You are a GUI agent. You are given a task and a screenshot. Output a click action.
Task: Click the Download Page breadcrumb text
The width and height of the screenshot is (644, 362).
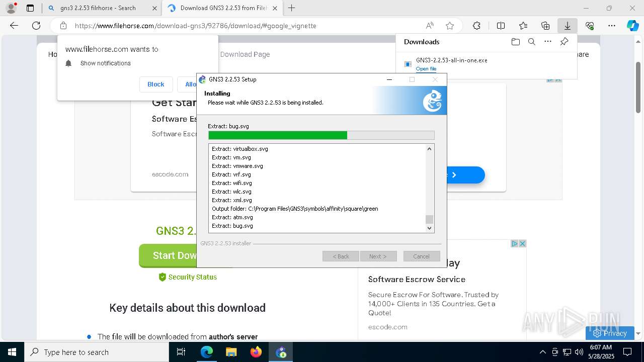(x=245, y=54)
